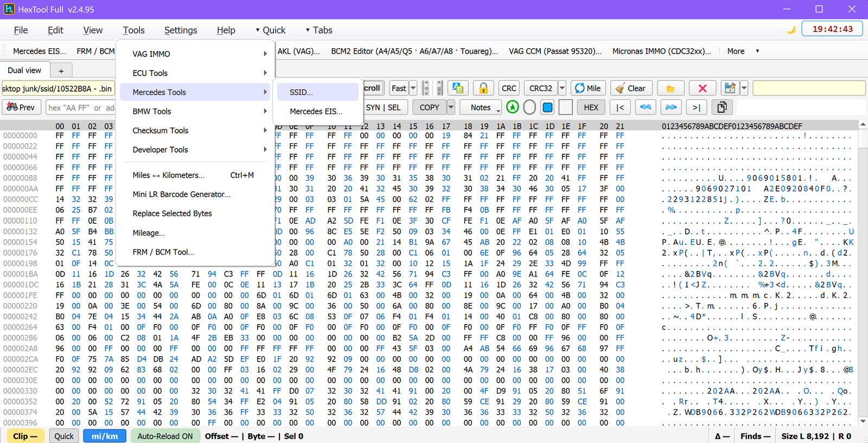This screenshot has width=868, height=443.
Task: Click the green star circle icon
Action: [512, 107]
